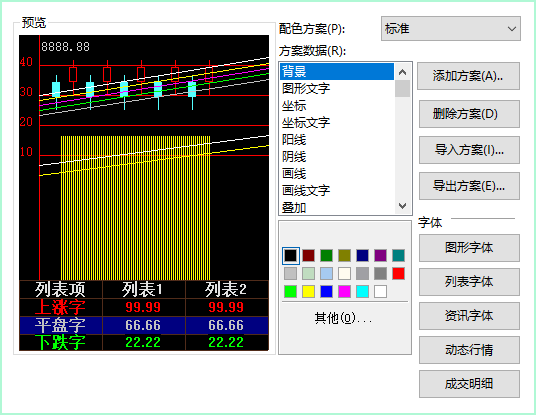Select 阳线 list entry
Image resolution: width=536 pixels, height=415 pixels.
pyautogui.click(x=337, y=139)
